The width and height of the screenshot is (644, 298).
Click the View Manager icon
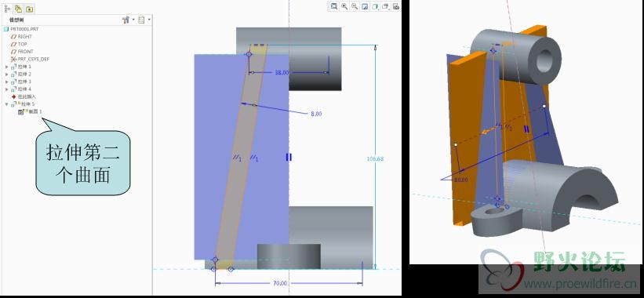(x=395, y=6)
